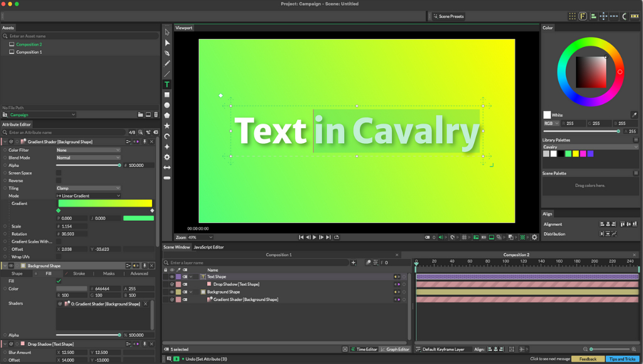Open the Library Palettes menu icon

point(635,140)
